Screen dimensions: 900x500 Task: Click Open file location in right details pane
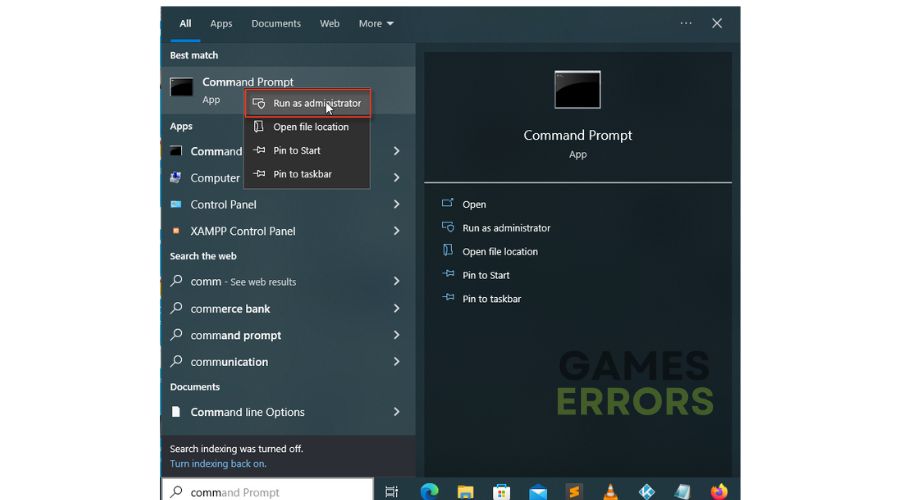[x=500, y=251]
